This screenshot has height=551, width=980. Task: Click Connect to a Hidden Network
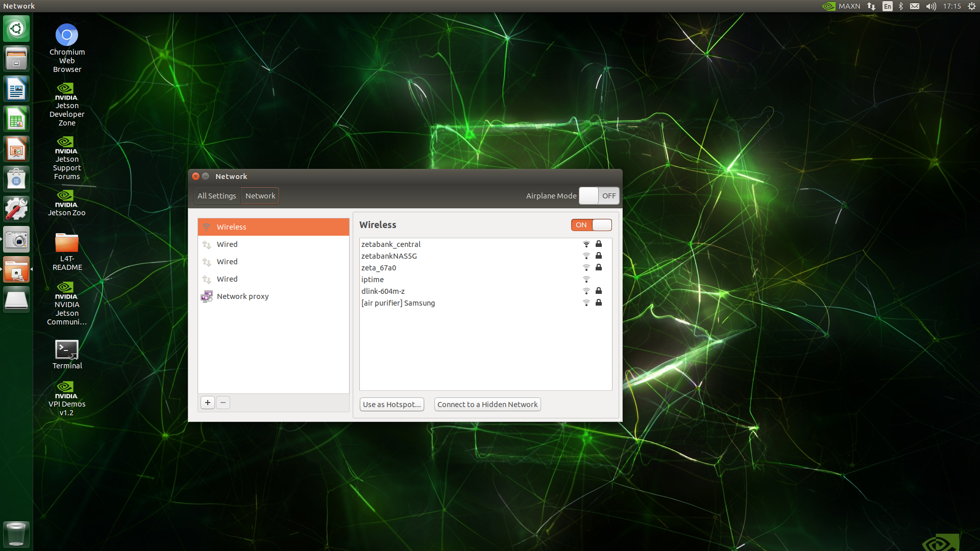pyautogui.click(x=487, y=405)
